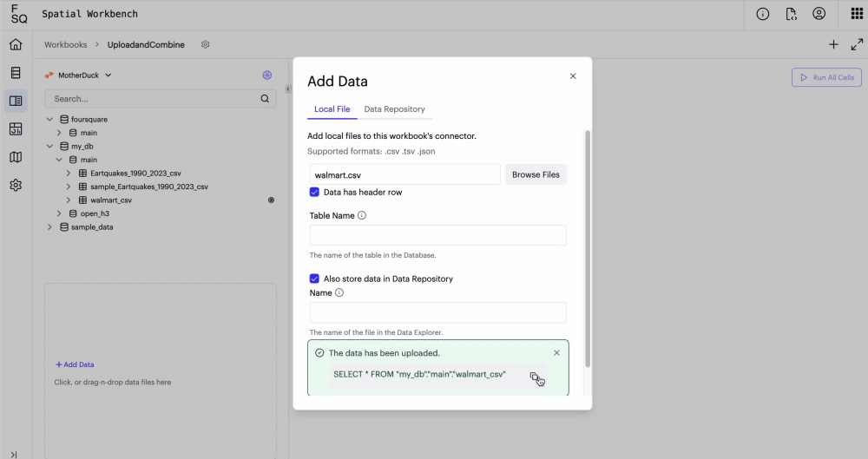
Task: Open the settings gear in sidebar
Action: pyautogui.click(x=16, y=185)
